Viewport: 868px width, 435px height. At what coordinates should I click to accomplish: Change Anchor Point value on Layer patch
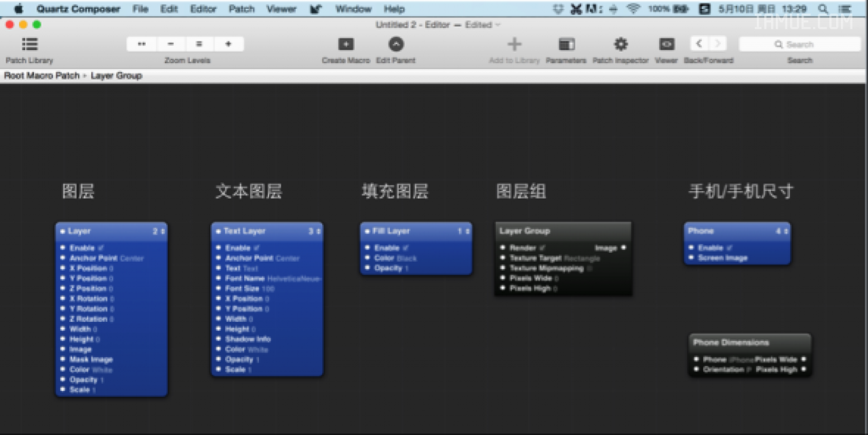(x=132, y=258)
